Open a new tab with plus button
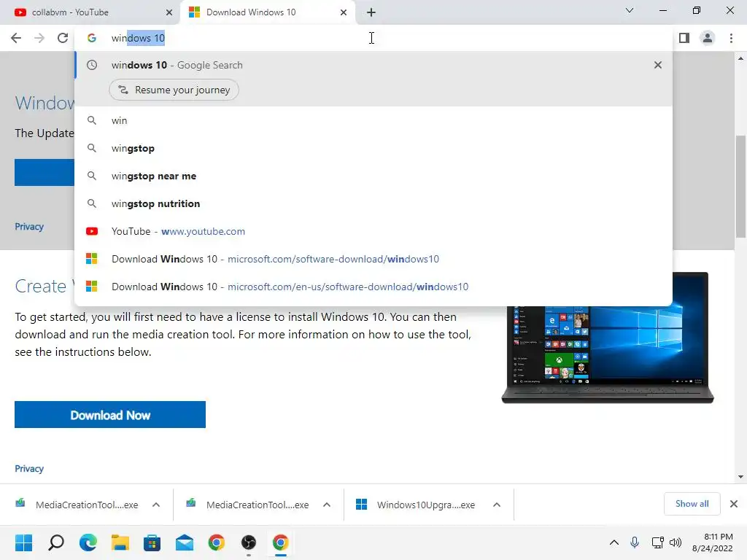747x560 pixels. [x=371, y=12]
